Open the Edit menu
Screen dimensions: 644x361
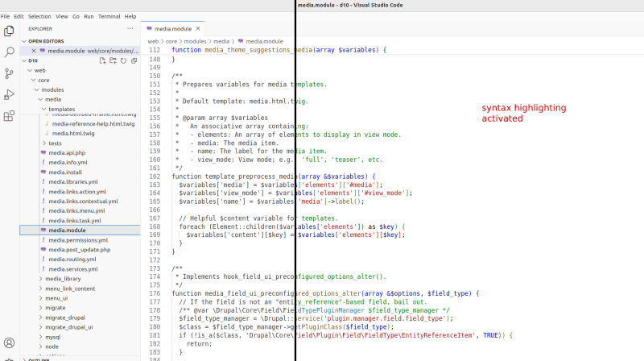pos(19,16)
